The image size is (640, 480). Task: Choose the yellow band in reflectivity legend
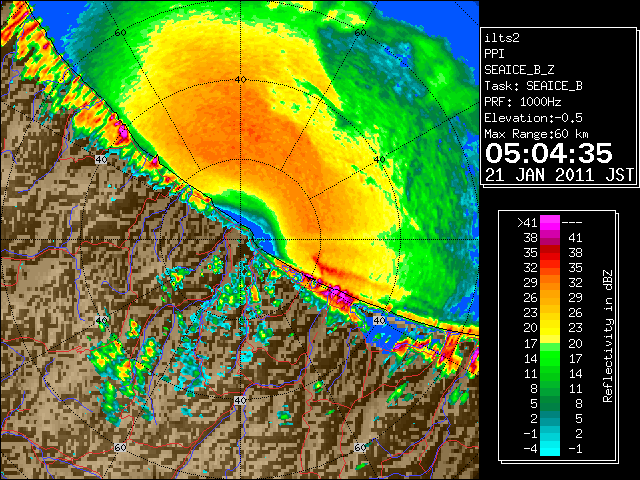coord(550,328)
